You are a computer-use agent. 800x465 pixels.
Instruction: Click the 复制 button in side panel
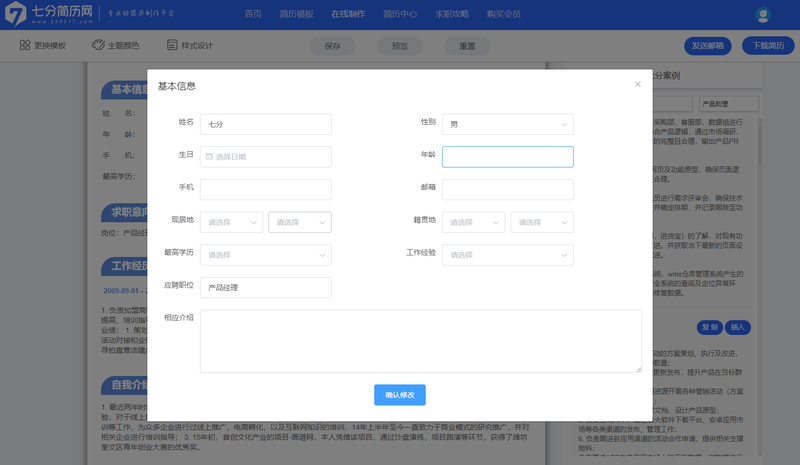click(x=710, y=327)
